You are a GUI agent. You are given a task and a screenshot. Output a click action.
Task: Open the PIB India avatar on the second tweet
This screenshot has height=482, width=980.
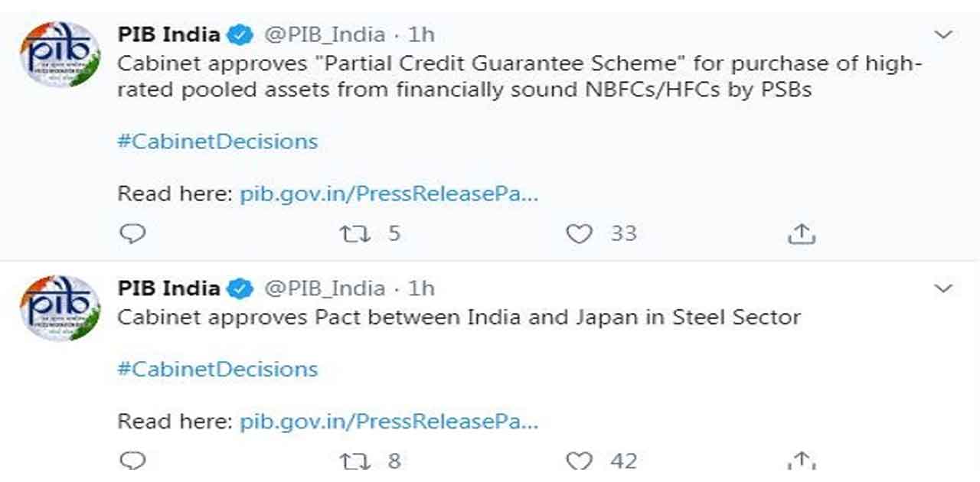pos(60,308)
